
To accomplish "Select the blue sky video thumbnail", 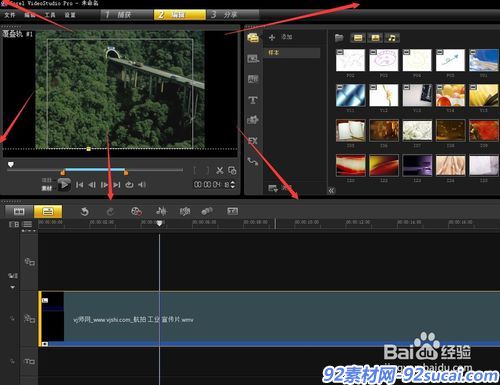I will click(484, 60).
